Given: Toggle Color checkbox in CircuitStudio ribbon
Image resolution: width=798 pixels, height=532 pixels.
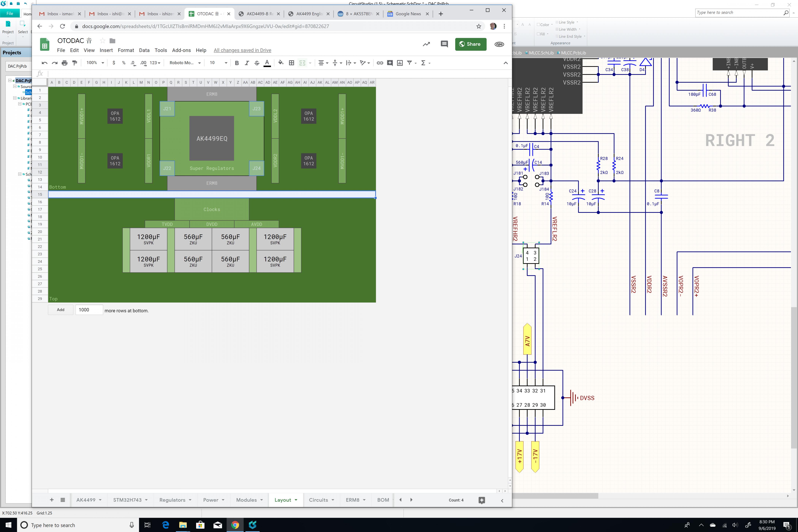Looking at the screenshot, I should pyautogui.click(x=538, y=25).
